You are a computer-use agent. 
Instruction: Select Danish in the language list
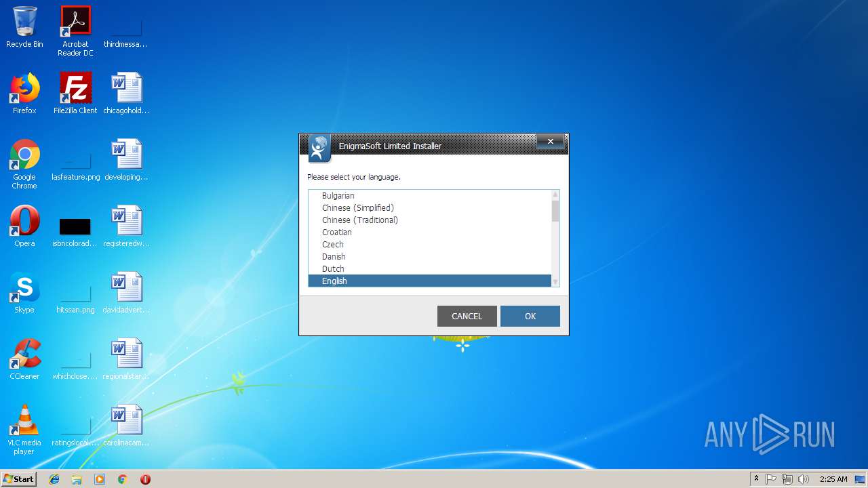430,256
